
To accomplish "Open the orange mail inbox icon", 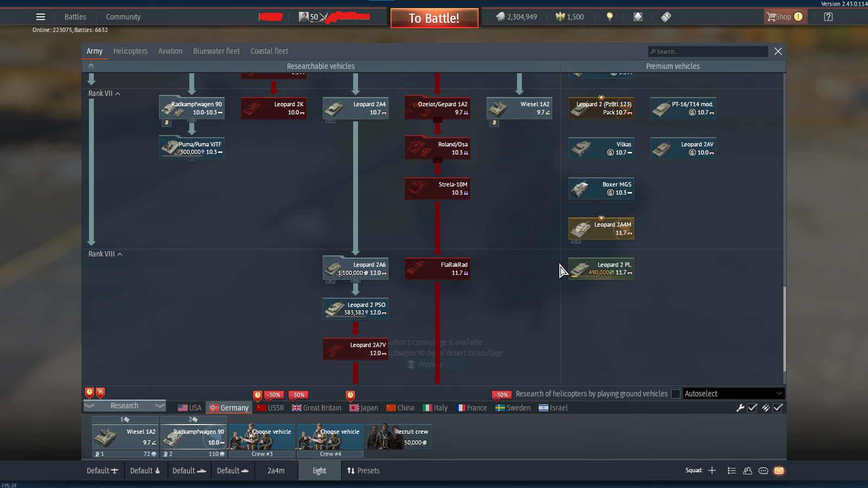I will [779, 471].
